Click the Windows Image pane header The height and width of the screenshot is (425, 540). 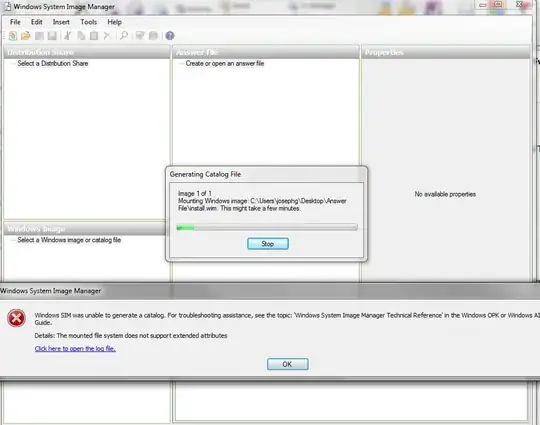pos(85,229)
